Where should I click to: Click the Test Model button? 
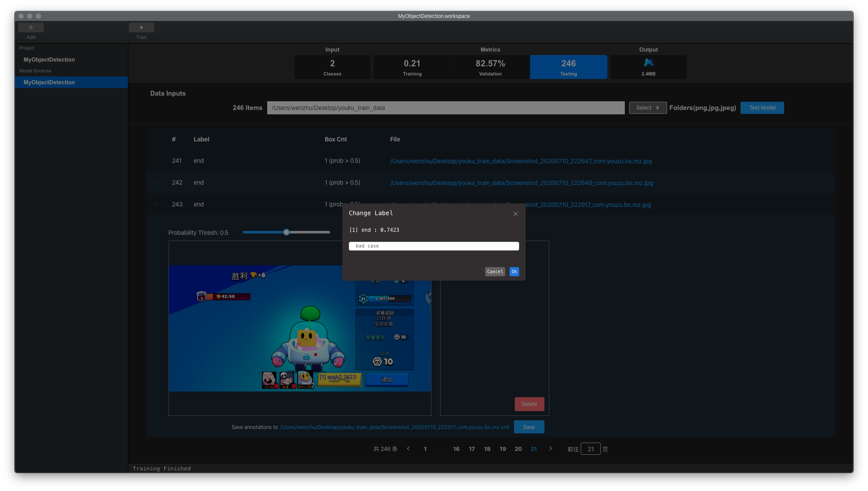click(762, 108)
